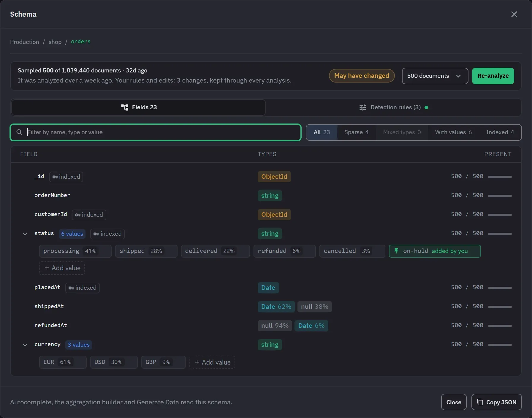Click the key icon on placedAt indexed badge
Image resolution: width=532 pixels, height=418 pixels.
tap(71, 288)
